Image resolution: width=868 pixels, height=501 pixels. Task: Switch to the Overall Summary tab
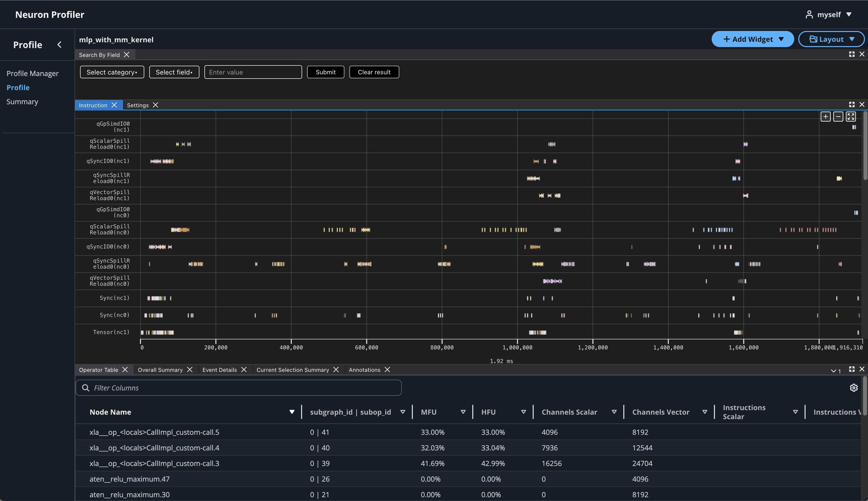[160, 370]
